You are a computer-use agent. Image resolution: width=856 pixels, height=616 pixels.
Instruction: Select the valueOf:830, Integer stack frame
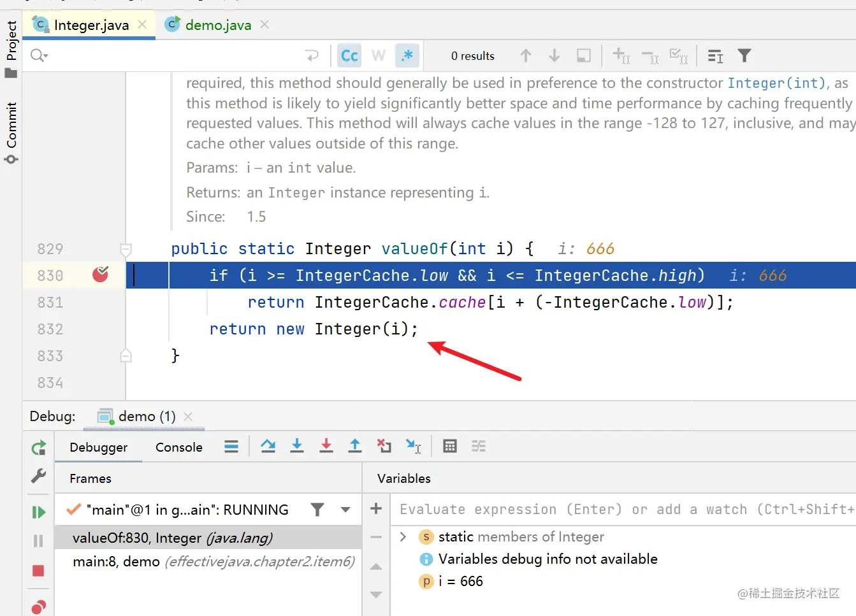coord(208,538)
